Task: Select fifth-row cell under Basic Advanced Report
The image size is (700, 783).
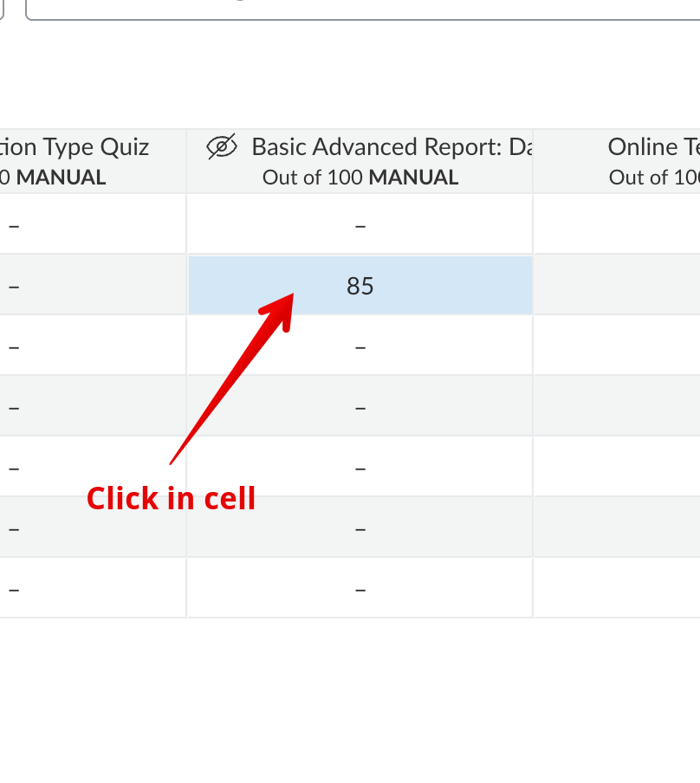Action: 360,468
